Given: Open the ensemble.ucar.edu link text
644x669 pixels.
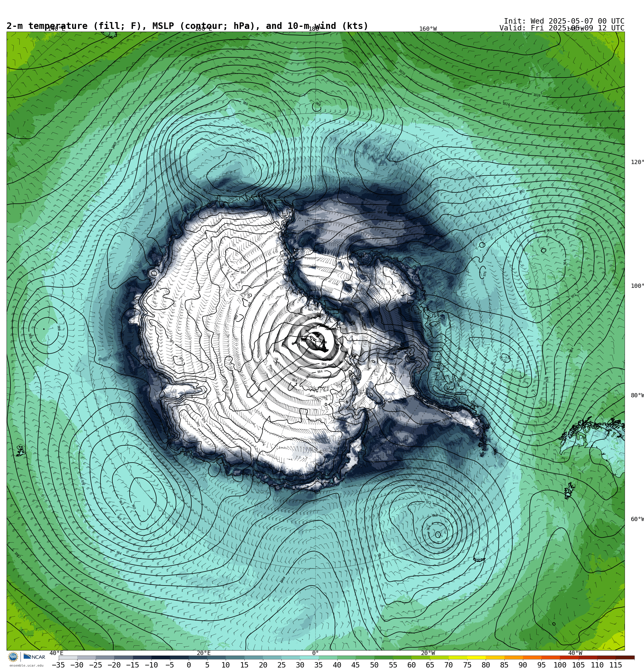Looking at the screenshot, I should pos(26,665).
